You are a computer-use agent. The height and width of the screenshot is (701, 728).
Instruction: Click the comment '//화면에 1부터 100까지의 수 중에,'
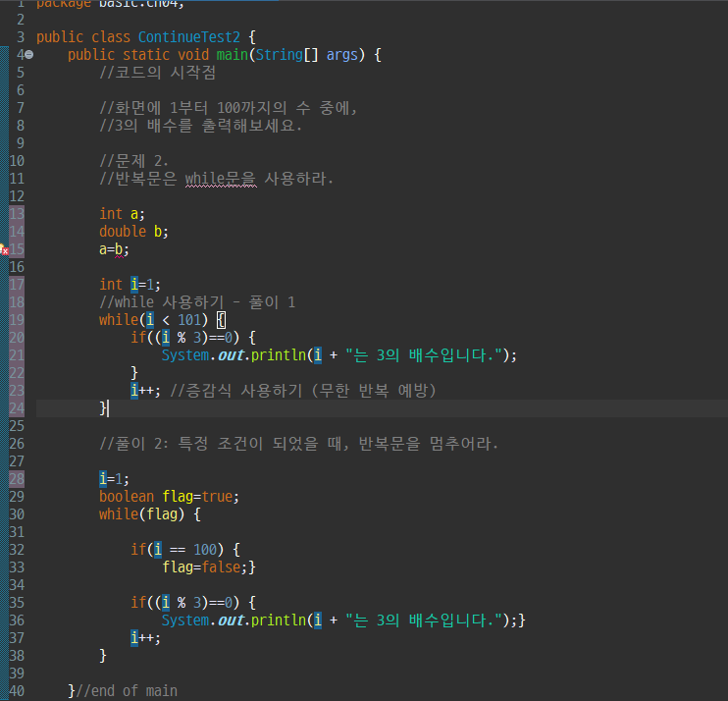pos(228,108)
